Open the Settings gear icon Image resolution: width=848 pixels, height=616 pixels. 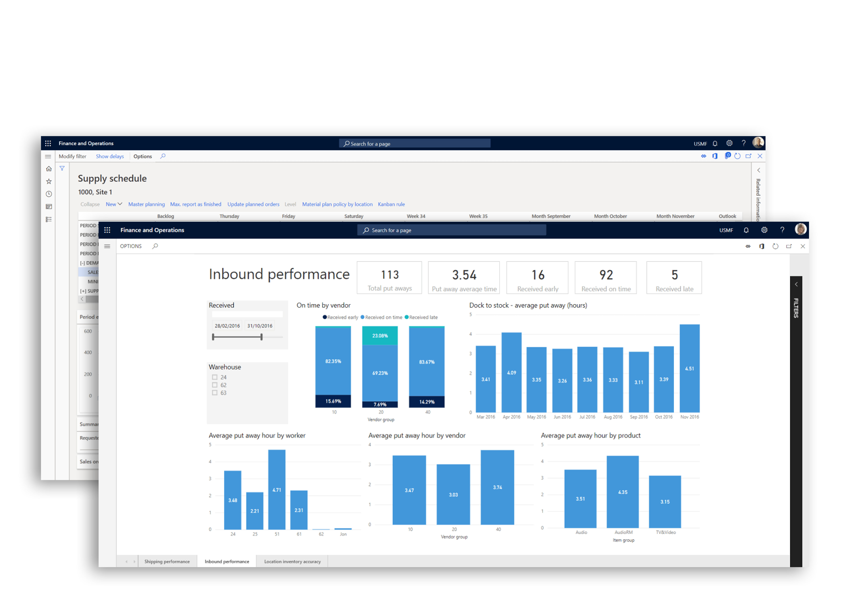(x=764, y=230)
